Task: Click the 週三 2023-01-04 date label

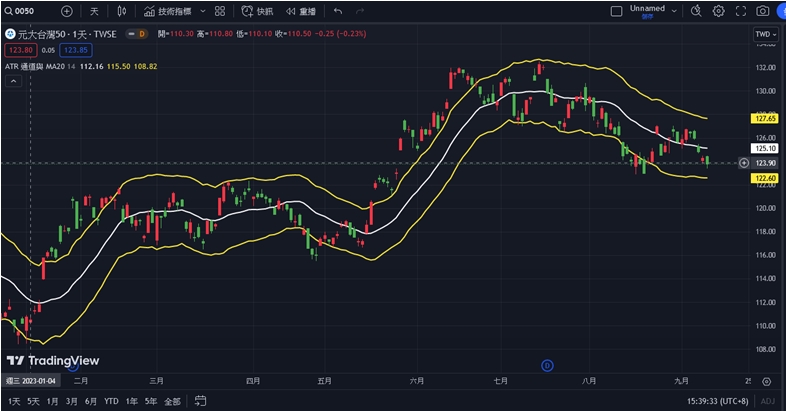Action: pyautogui.click(x=31, y=381)
